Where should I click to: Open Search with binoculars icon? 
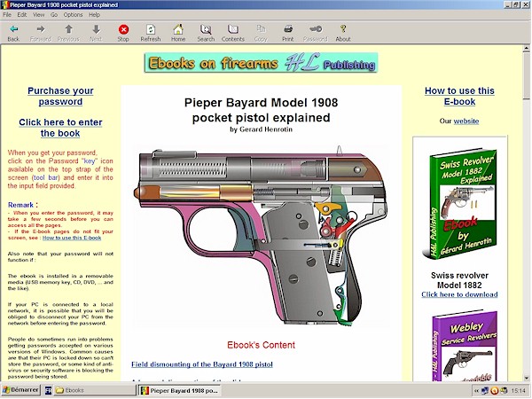point(206,29)
